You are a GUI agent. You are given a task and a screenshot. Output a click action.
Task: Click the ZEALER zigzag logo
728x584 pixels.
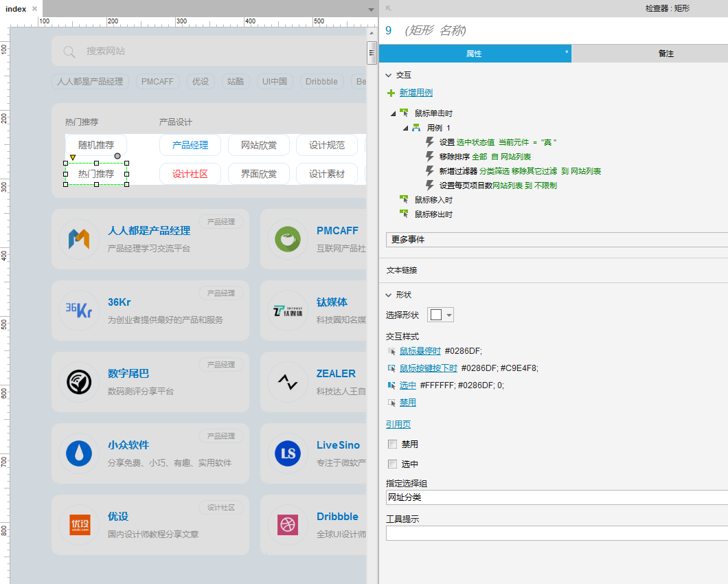tap(288, 382)
